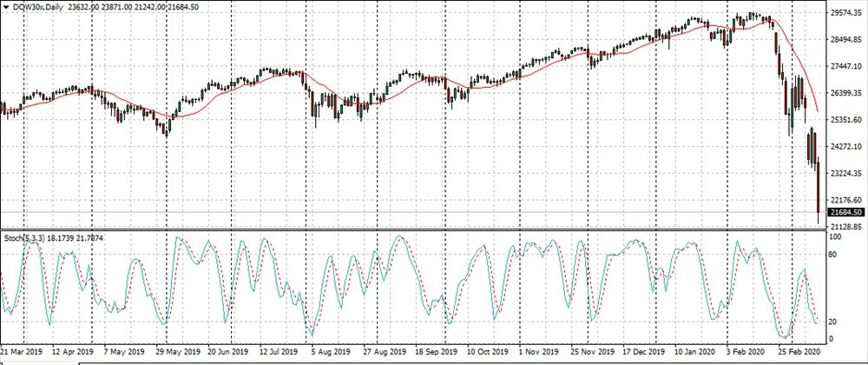The height and width of the screenshot is (365, 868).
Task: Select the 17 Dec 2019 date label
Action: [x=641, y=353]
